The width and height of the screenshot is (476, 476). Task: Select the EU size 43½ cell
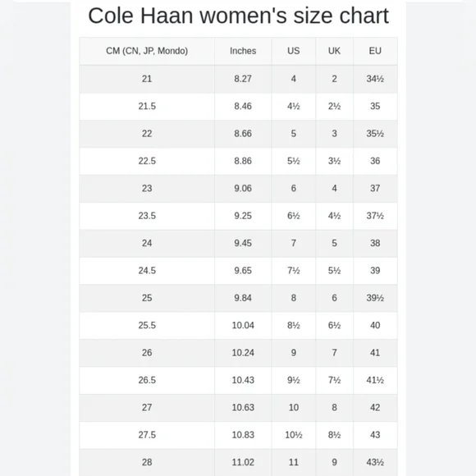click(x=375, y=462)
